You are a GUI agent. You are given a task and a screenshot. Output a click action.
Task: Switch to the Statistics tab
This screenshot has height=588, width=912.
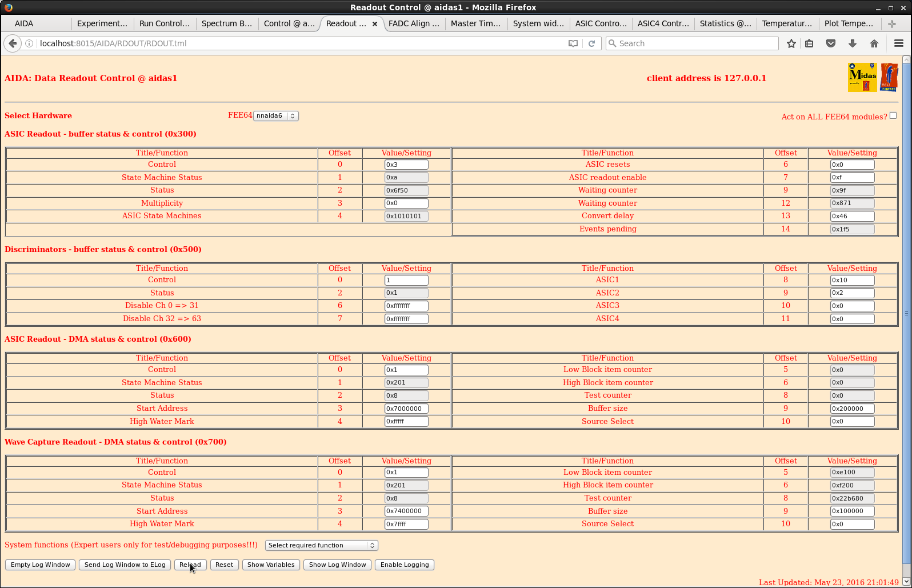coord(725,23)
